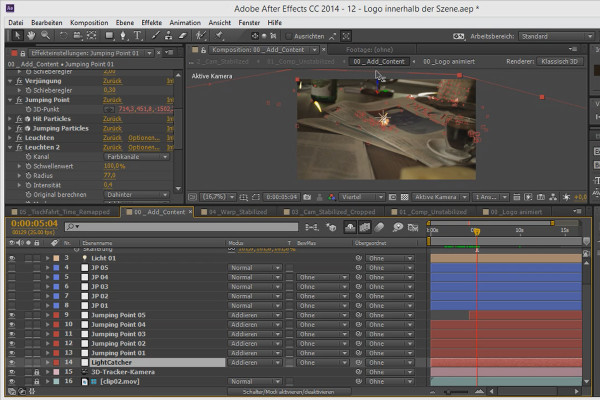Select the Zoom magnifier tool
This screenshot has height=400, width=600.
[46, 36]
